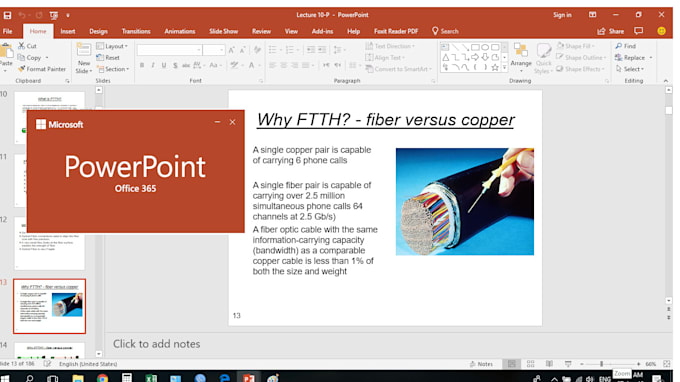680x382 pixels.
Task: Switch to the Transitions tab
Action: [x=136, y=31]
